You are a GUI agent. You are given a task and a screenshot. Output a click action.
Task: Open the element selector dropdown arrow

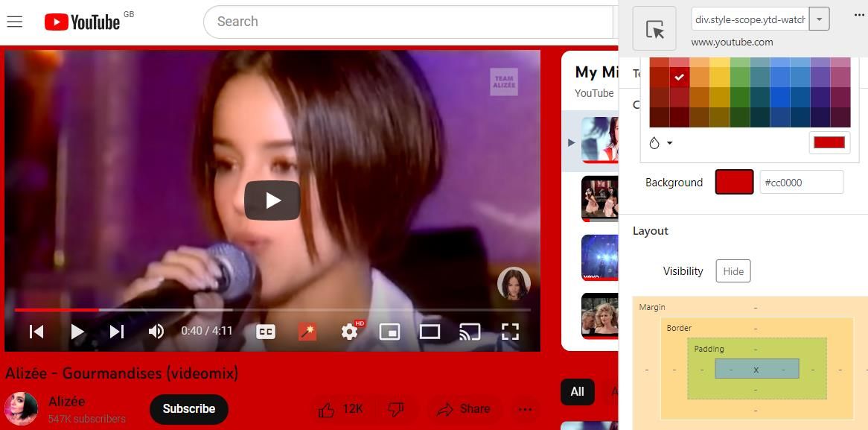click(x=820, y=19)
